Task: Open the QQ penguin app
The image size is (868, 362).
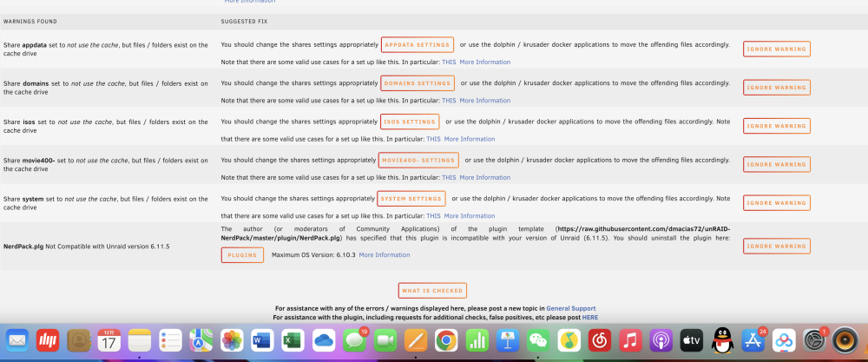Action: point(722,340)
